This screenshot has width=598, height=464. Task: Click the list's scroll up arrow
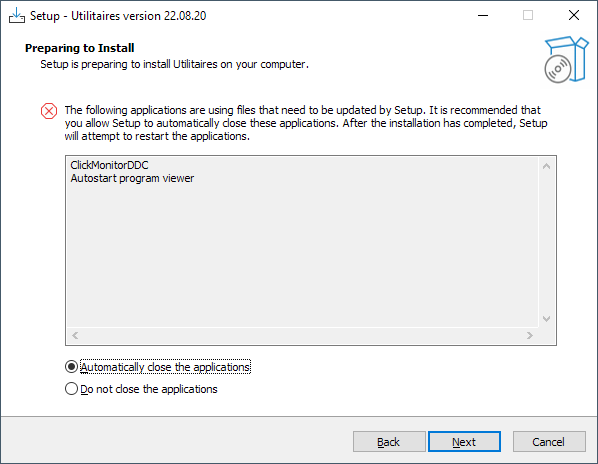click(x=546, y=166)
